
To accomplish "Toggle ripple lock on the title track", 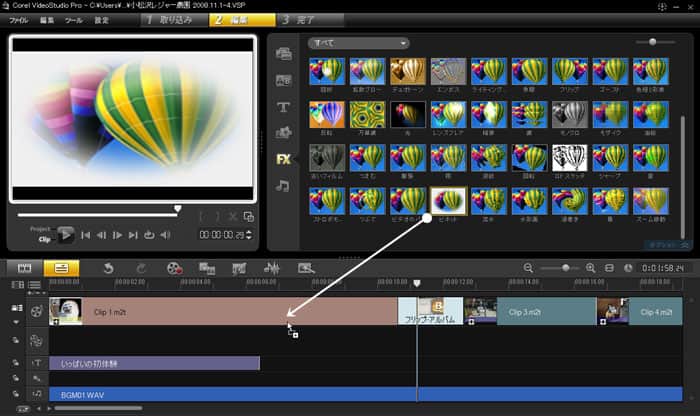I will point(16,362).
